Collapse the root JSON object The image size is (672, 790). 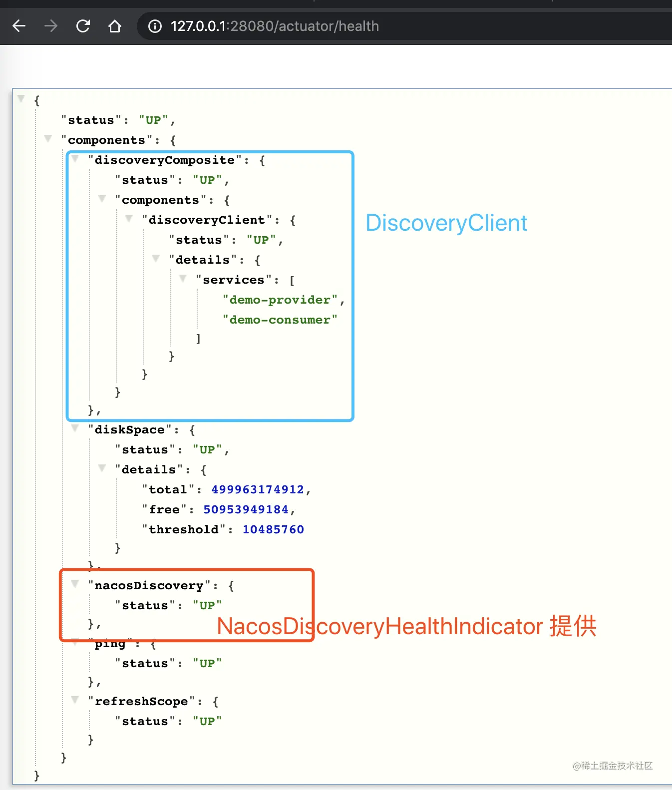[21, 98]
